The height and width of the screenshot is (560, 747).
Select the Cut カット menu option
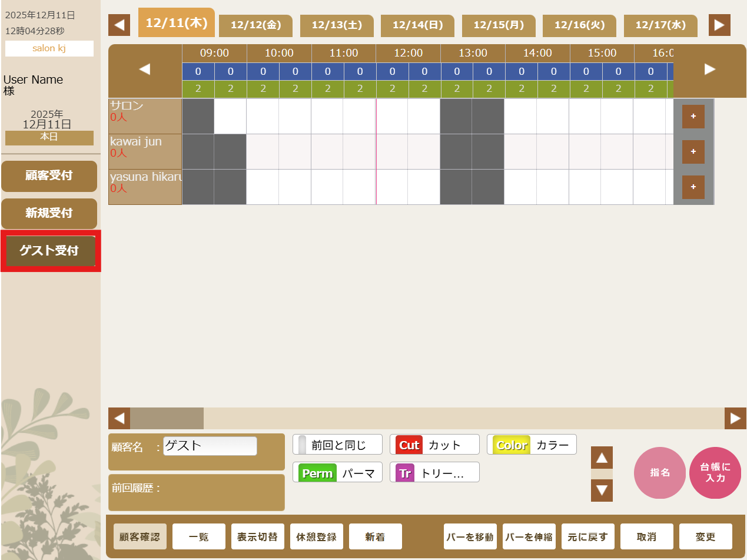coord(434,445)
